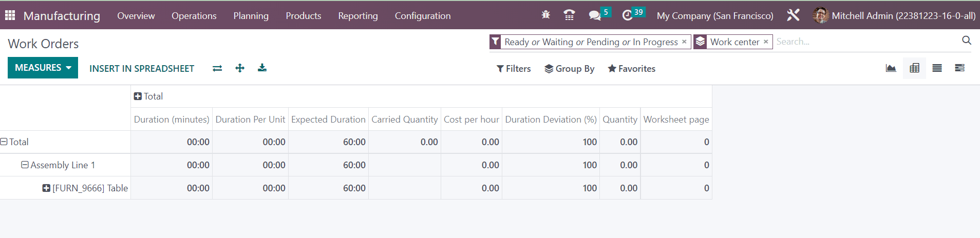
Task: Click the flip axis icon
Action: pyautogui.click(x=217, y=68)
